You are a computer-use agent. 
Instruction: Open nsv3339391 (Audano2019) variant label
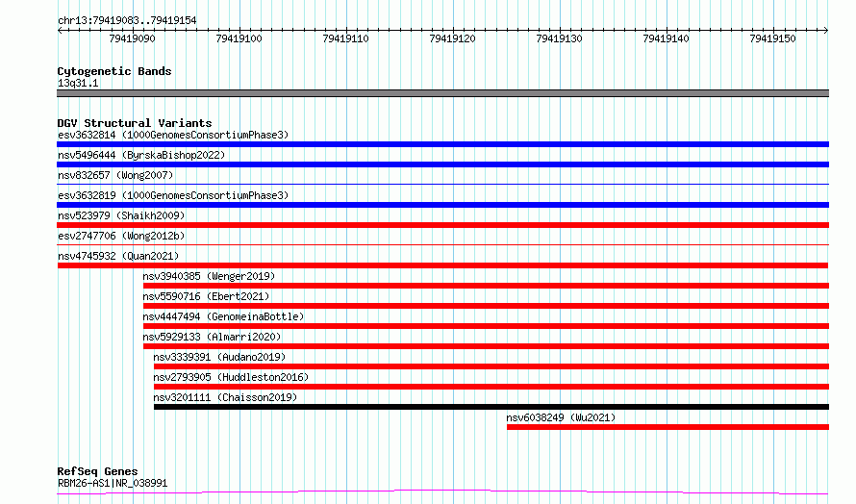(x=219, y=357)
